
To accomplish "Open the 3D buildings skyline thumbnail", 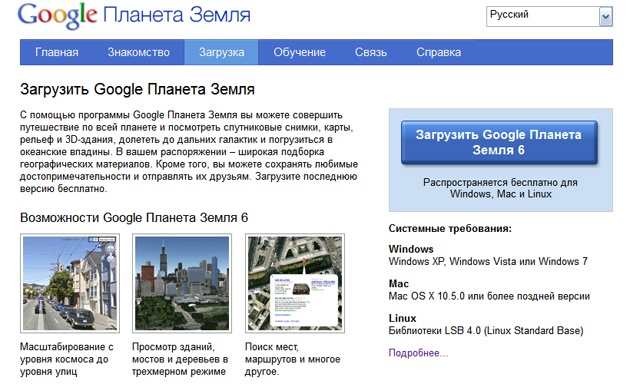I will tap(182, 283).
